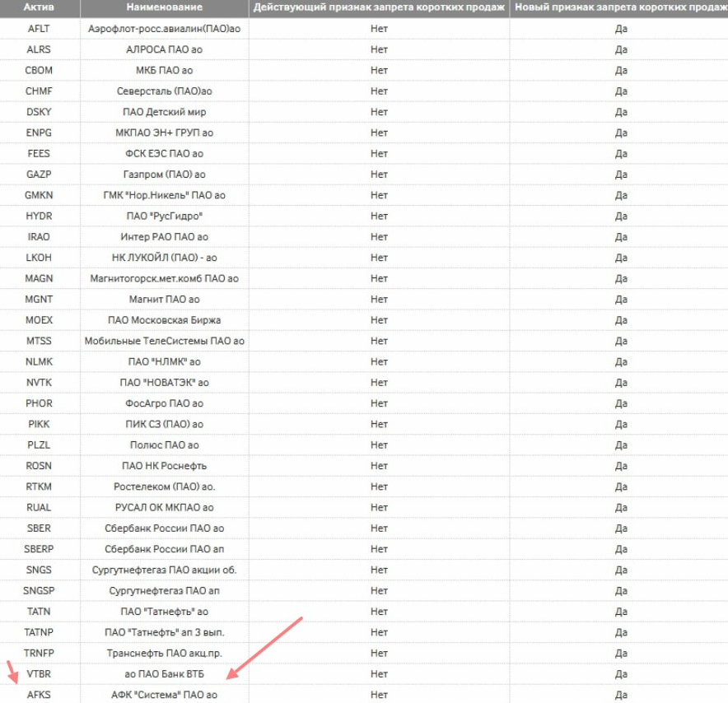Select the TRNFP ticker cell
Image resolution: width=728 pixels, height=703 pixels.
click(x=39, y=654)
